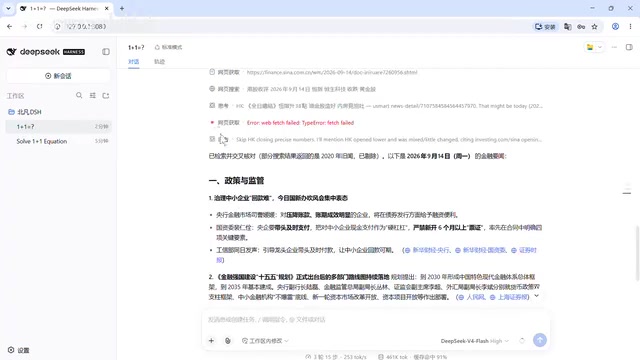Select the '1+1=?' conversation in sidebar

58,127
